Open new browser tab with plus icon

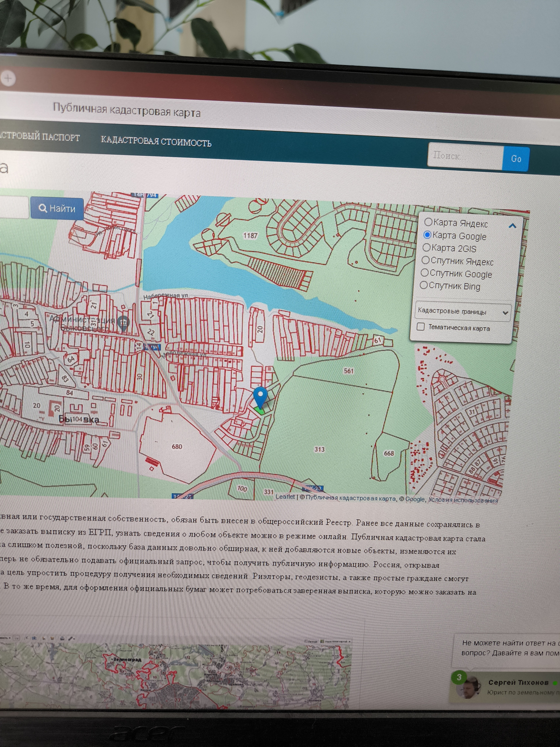pos(8,79)
